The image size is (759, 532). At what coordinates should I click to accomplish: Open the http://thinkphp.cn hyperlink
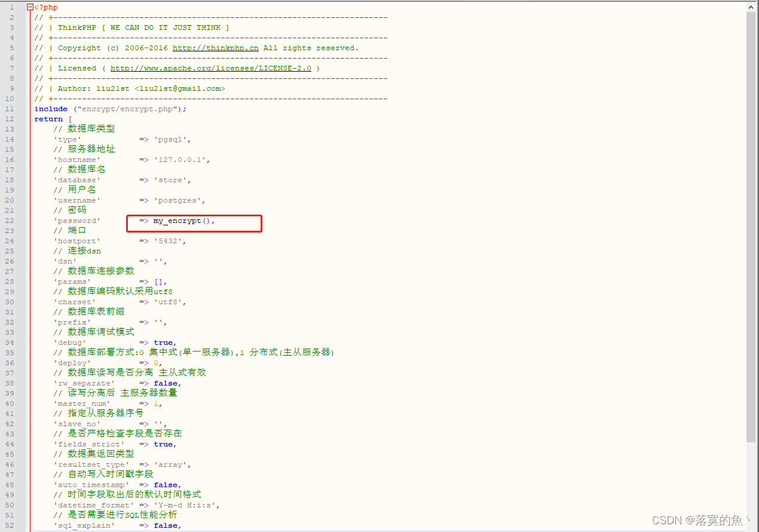[215, 47]
